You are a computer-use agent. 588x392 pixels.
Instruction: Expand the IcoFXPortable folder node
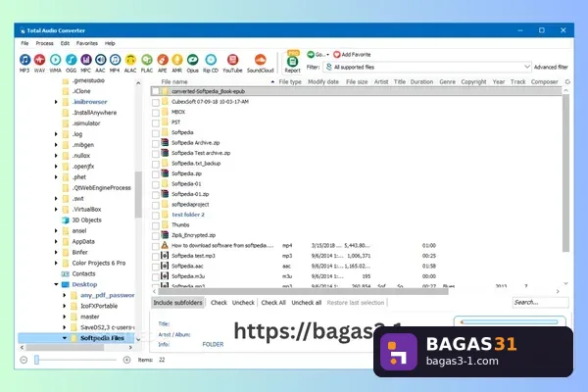click(65, 306)
